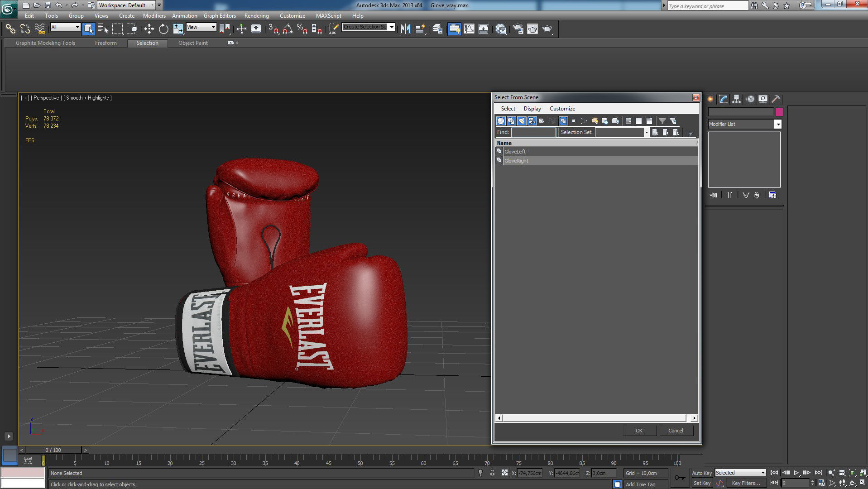Viewport: 868px width, 489px height.
Task: Open the Display menu in Select From Scene
Action: pyautogui.click(x=532, y=109)
